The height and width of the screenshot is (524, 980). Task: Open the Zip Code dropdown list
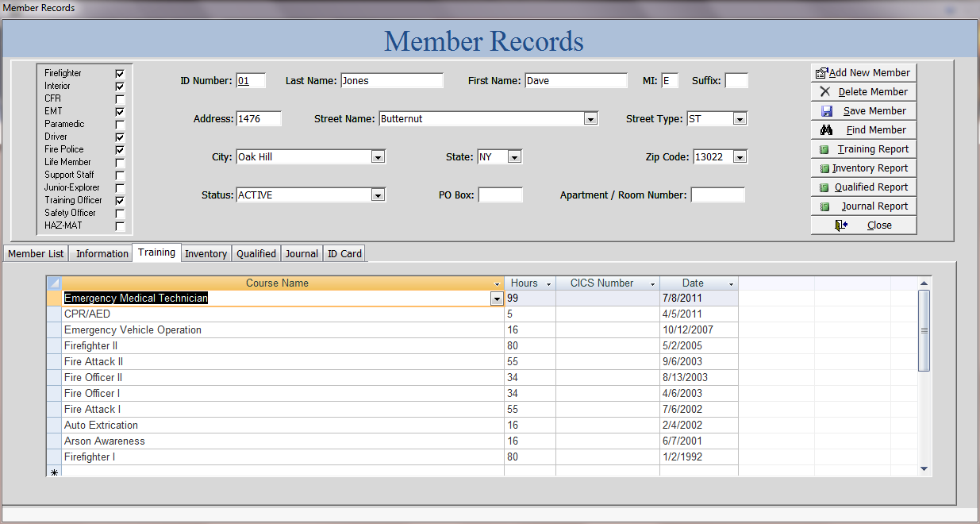[x=740, y=157]
